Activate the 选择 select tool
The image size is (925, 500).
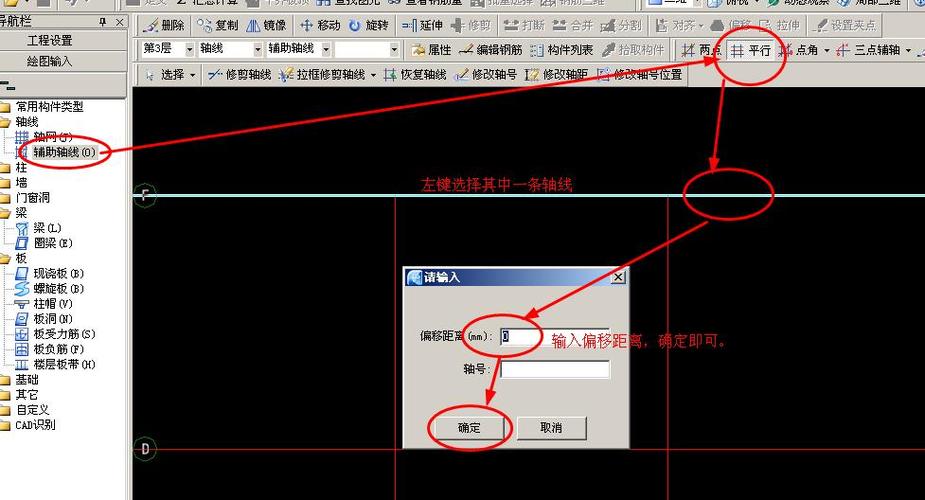pyautogui.click(x=165, y=75)
